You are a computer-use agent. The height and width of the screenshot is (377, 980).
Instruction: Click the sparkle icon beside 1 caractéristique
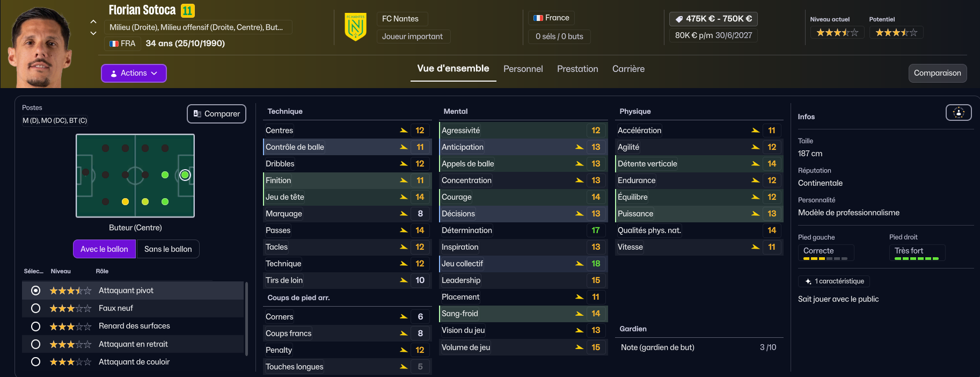click(x=808, y=281)
